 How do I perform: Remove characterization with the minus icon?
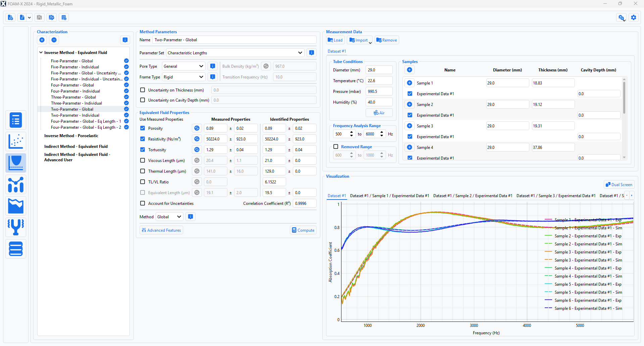pyautogui.click(x=54, y=40)
